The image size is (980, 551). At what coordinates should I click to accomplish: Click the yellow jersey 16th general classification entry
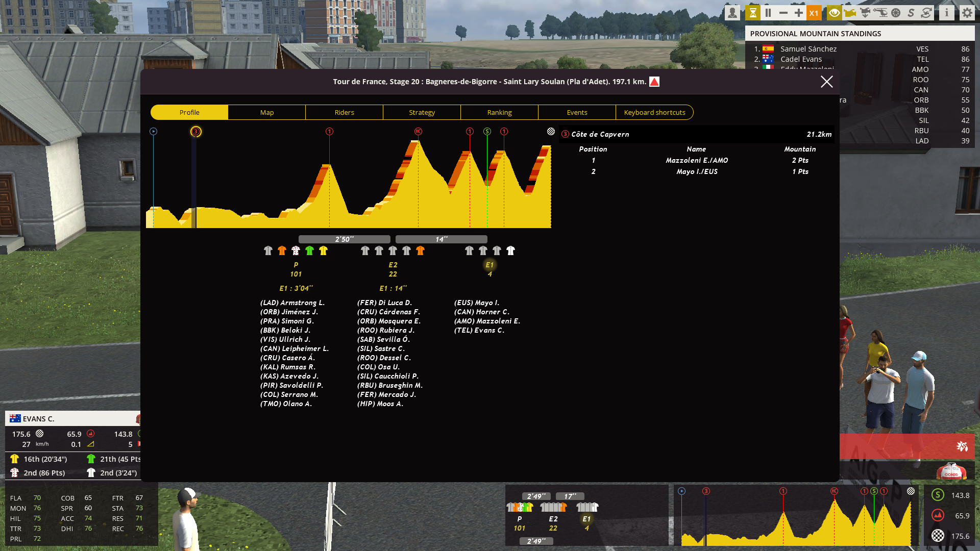39,459
